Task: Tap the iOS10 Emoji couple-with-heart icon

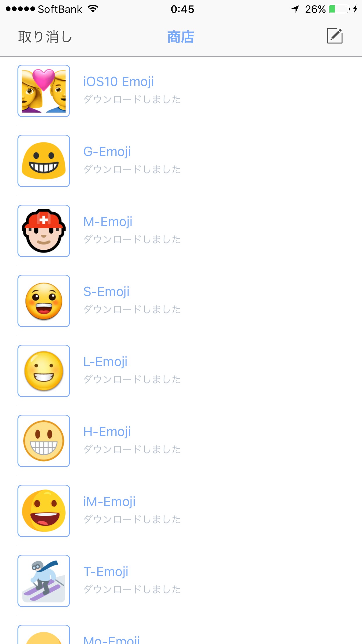Action: [44, 91]
